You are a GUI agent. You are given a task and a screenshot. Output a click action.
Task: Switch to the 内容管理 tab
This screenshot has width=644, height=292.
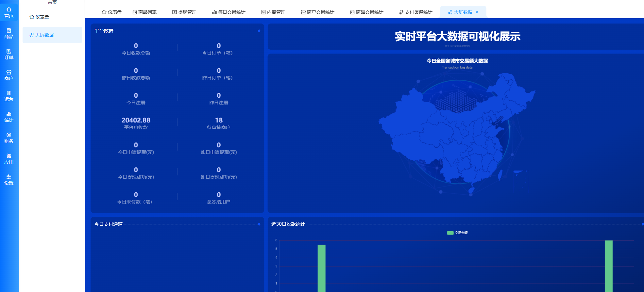[273, 12]
